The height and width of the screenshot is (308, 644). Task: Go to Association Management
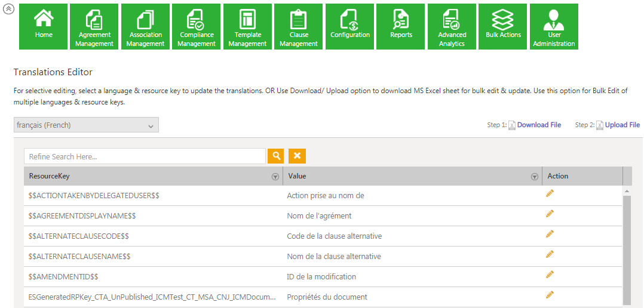[x=146, y=26]
